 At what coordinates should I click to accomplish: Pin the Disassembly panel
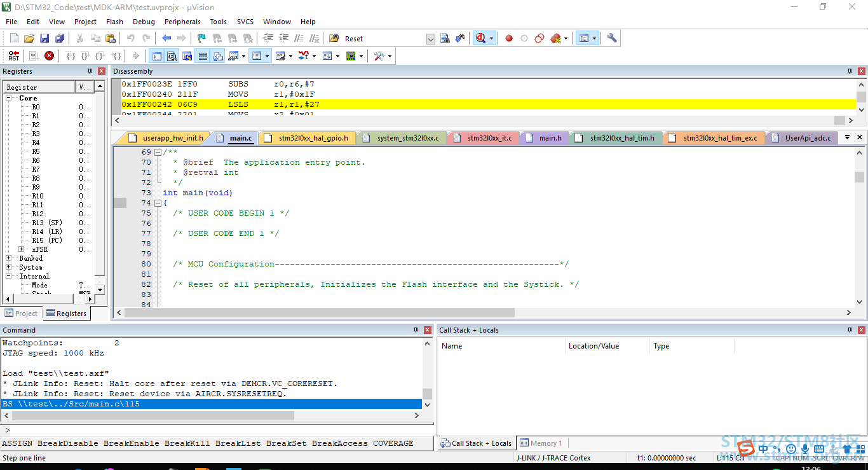pos(850,71)
